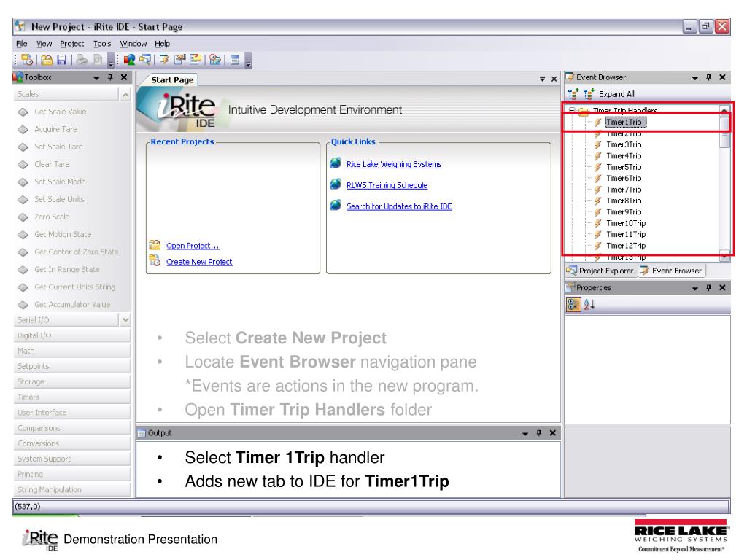
Task: Close the Start Page document tab
Action: [x=554, y=79]
